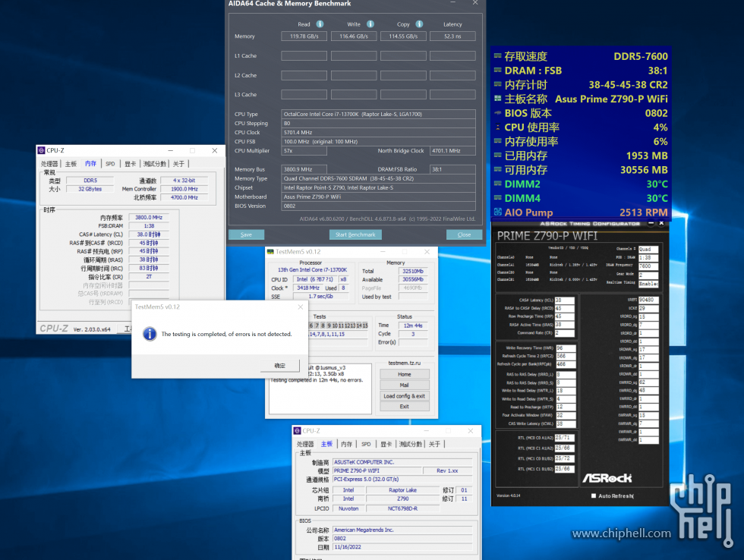This screenshot has height=560, width=744.
Task: Start the AIDA64 benchmark
Action: 355,234
